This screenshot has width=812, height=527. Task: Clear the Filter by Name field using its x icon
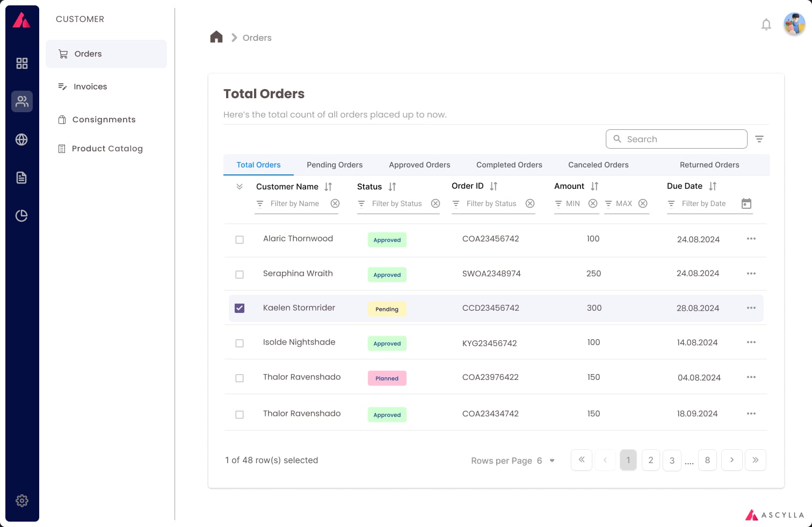click(x=335, y=203)
